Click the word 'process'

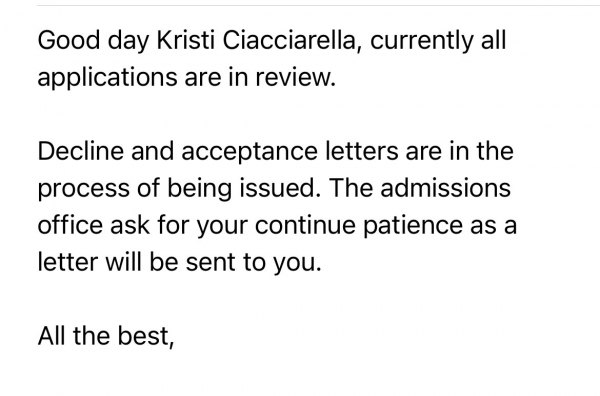tap(83, 189)
